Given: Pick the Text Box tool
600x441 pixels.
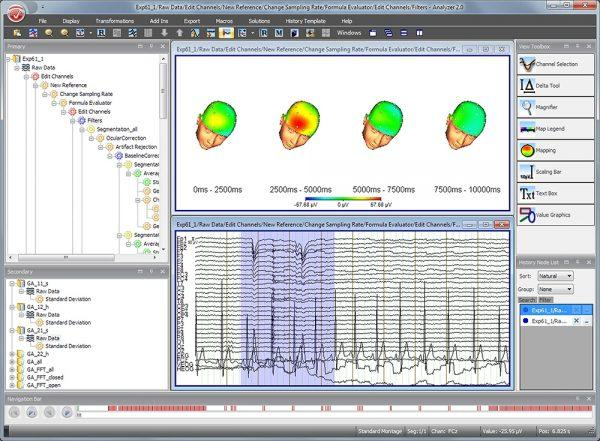Looking at the screenshot, I should click(555, 192).
